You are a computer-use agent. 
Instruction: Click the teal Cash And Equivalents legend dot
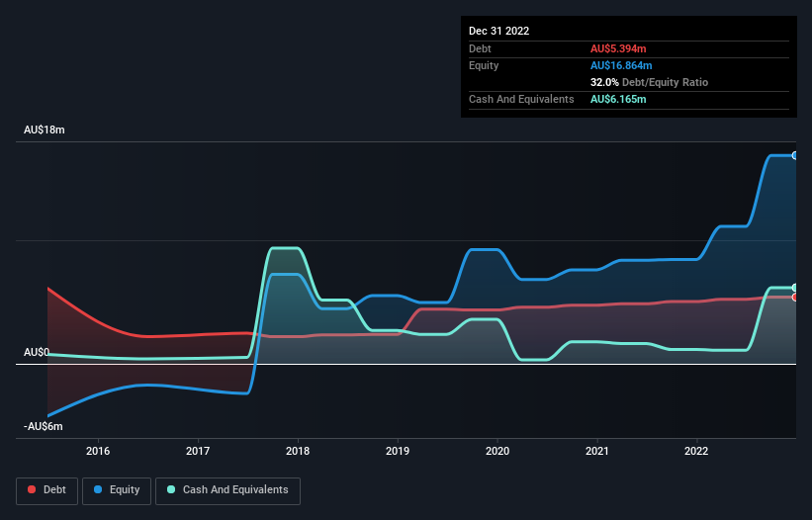coord(171,489)
